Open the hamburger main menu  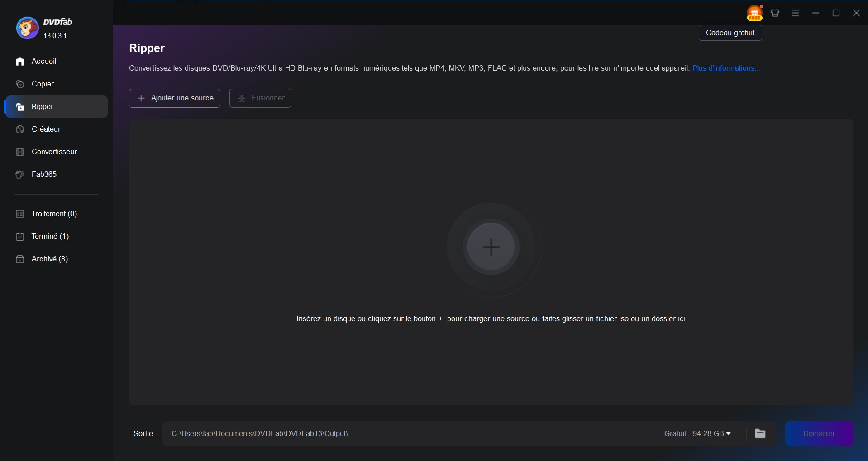click(x=796, y=13)
